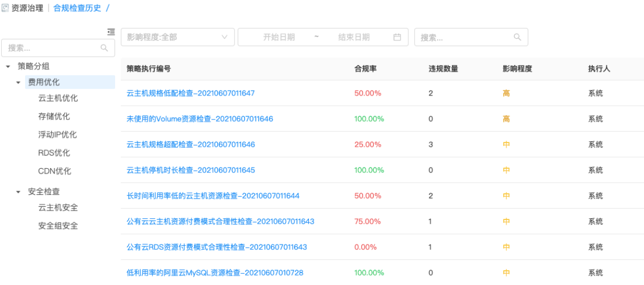Click the 执行人 column header

(599, 69)
